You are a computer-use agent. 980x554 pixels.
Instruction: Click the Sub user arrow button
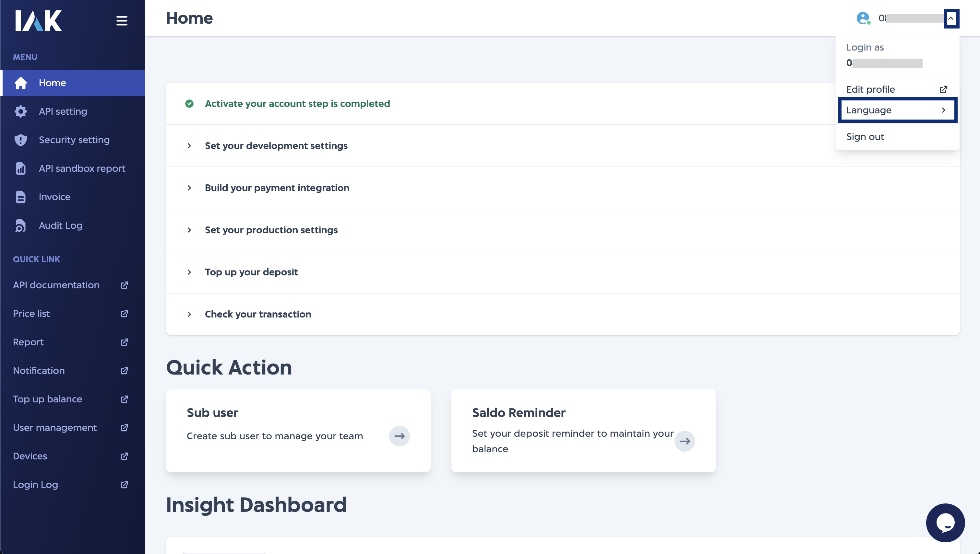[x=399, y=436]
